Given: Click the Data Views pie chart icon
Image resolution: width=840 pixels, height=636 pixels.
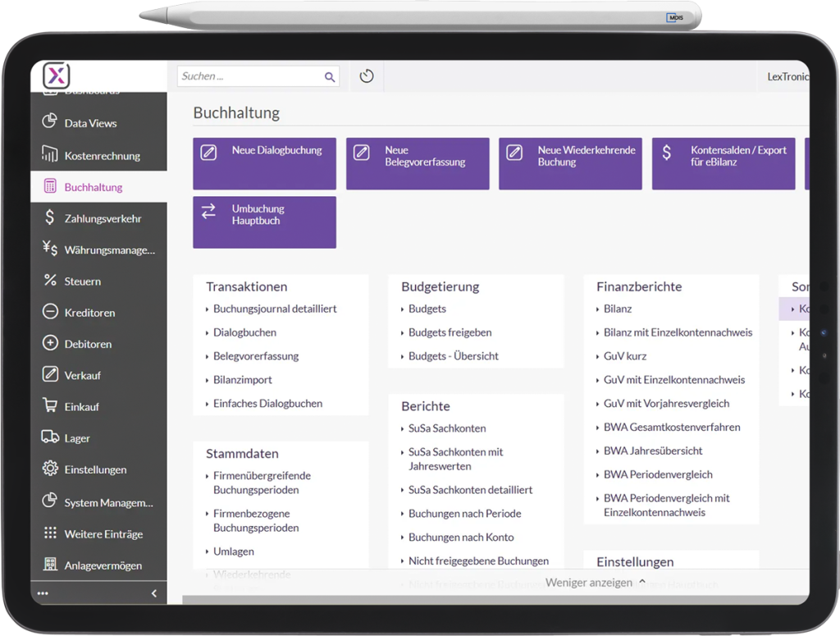Looking at the screenshot, I should pos(49,122).
